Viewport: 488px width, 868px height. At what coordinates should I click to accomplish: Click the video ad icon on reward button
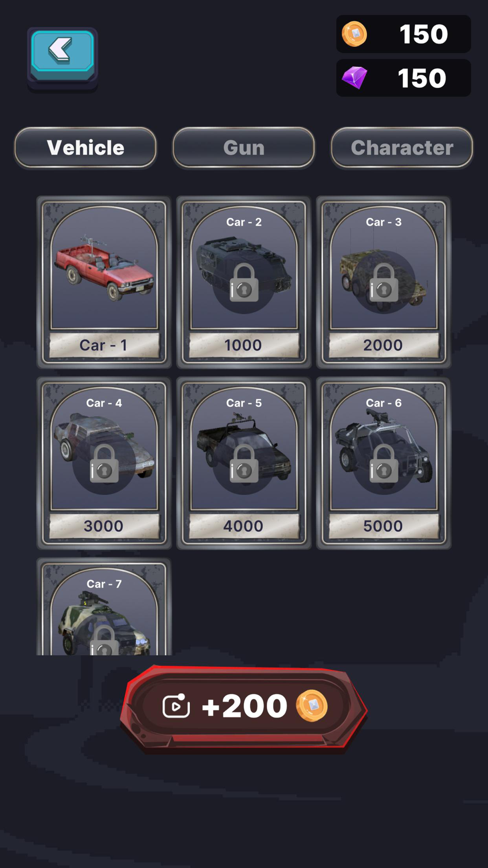(176, 706)
